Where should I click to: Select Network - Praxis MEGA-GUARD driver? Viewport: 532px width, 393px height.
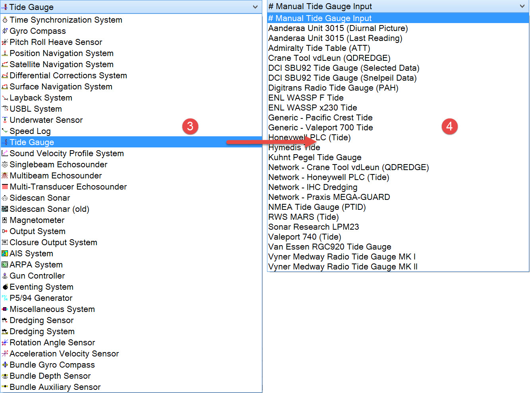[x=398, y=197]
